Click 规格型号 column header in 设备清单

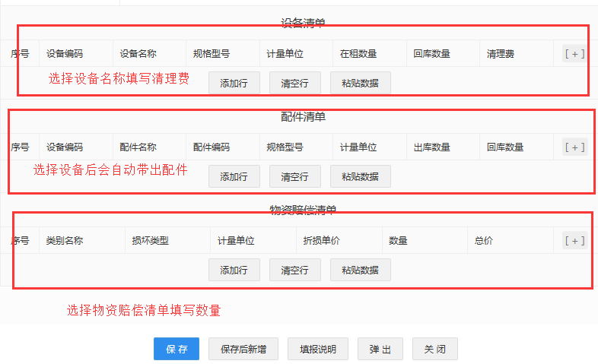tap(212, 54)
